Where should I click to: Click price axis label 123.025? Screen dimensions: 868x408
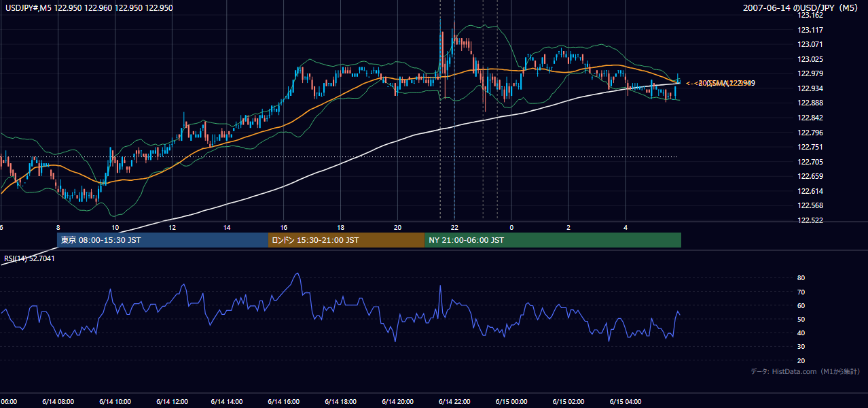(810, 59)
